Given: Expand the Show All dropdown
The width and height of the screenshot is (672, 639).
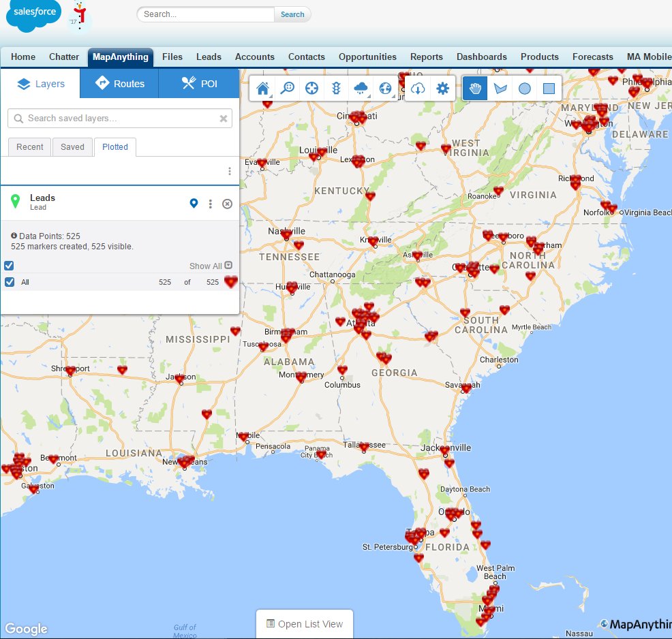Looking at the screenshot, I should pos(211,266).
